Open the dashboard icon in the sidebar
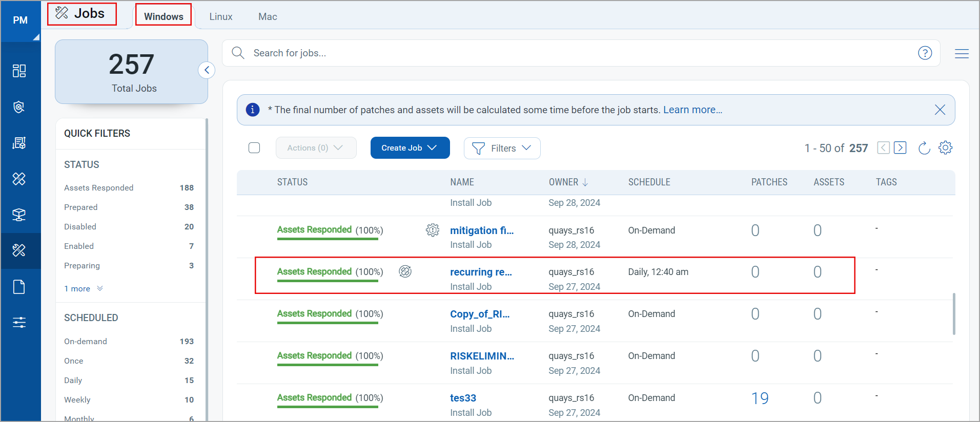 coord(19,71)
